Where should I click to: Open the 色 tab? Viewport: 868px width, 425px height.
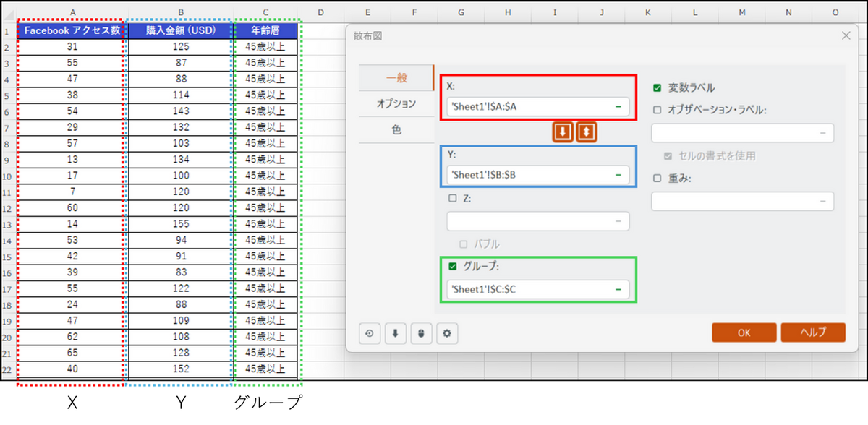396,130
